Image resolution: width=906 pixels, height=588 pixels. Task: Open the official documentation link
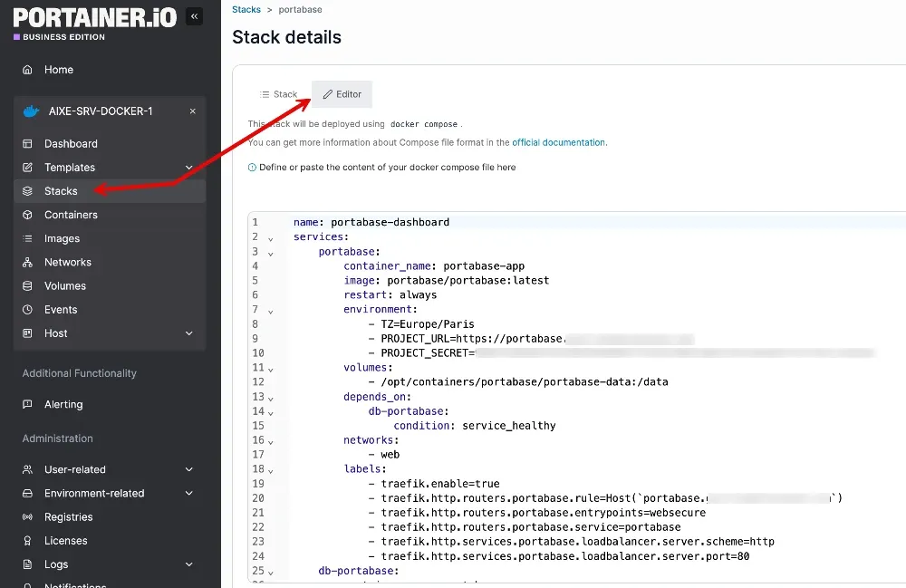click(558, 142)
